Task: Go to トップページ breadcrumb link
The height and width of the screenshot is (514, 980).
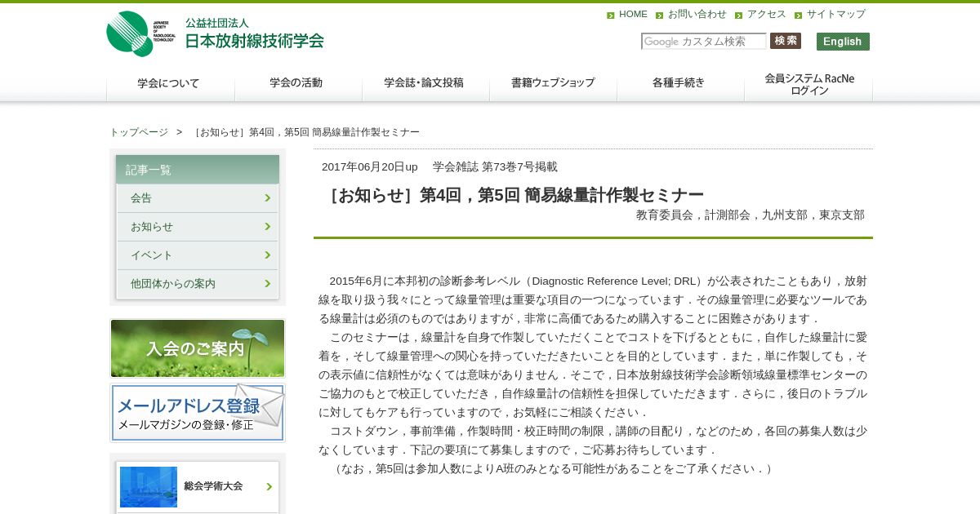Action: pyautogui.click(x=139, y=132)
